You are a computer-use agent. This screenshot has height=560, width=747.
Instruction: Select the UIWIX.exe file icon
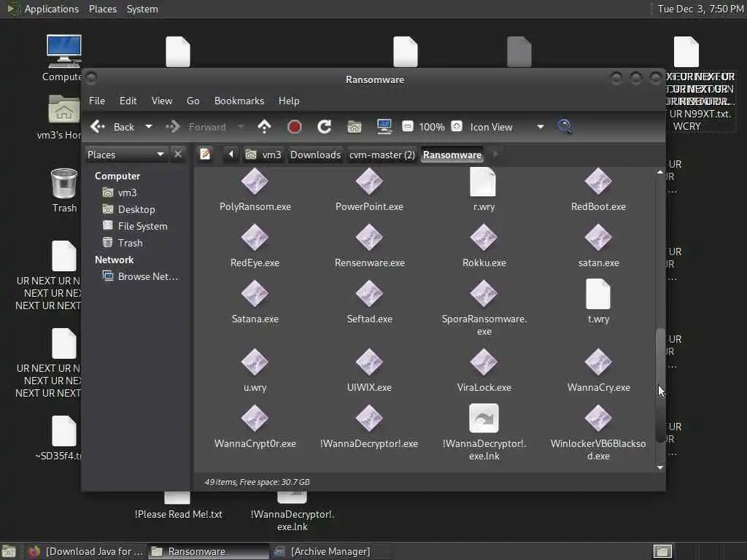click(369, 362)
